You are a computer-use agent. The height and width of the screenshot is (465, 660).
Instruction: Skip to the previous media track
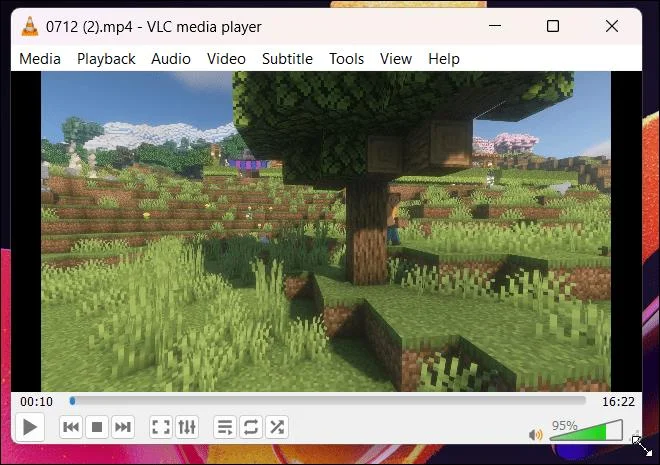pos(71,427)
